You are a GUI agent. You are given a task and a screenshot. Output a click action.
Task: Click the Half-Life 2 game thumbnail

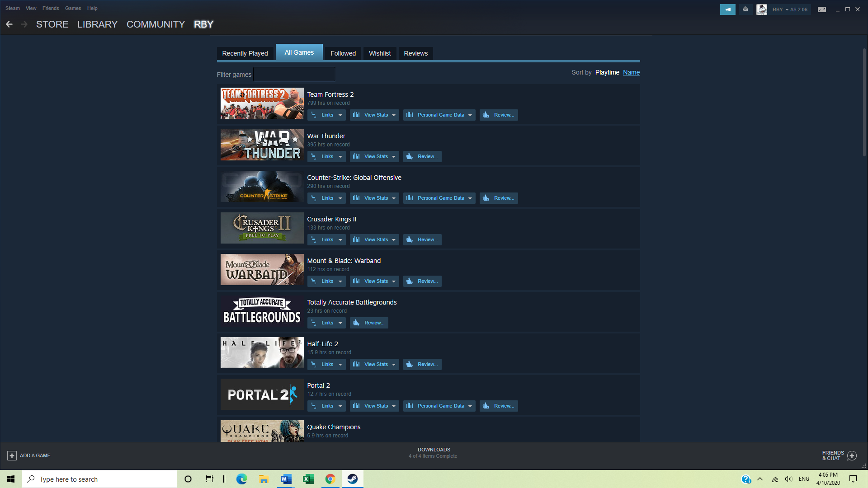(262, 352)
